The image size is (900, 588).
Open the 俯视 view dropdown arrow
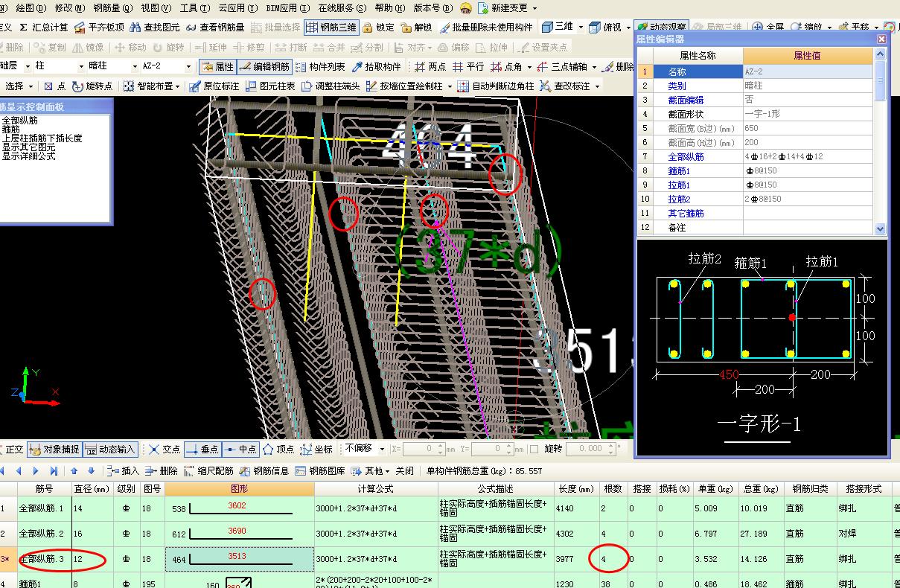628,28
